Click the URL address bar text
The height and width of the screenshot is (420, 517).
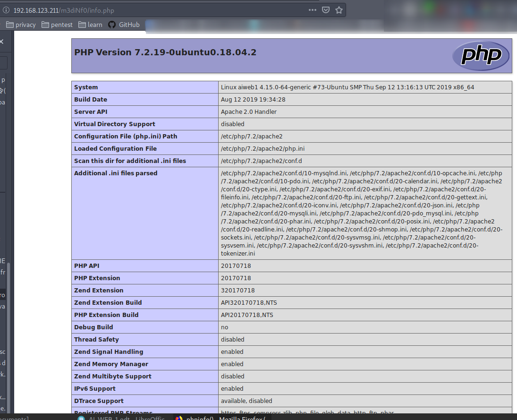click(64, 10)
